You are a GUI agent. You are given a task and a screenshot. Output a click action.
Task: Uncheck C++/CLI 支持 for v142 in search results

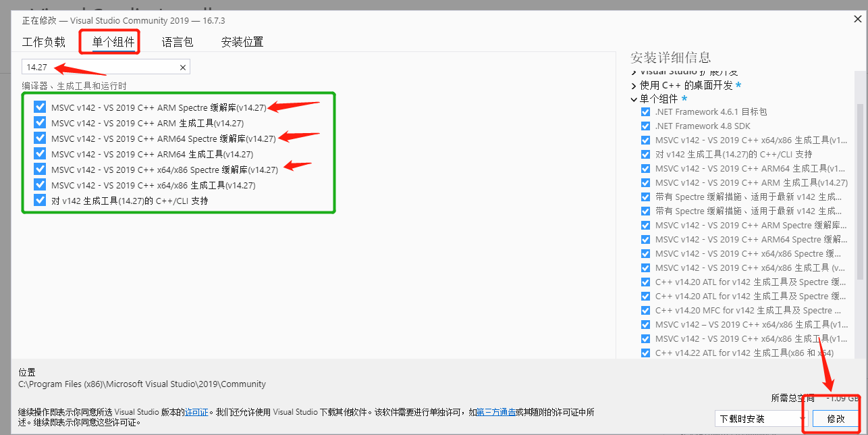coord(40,200)
